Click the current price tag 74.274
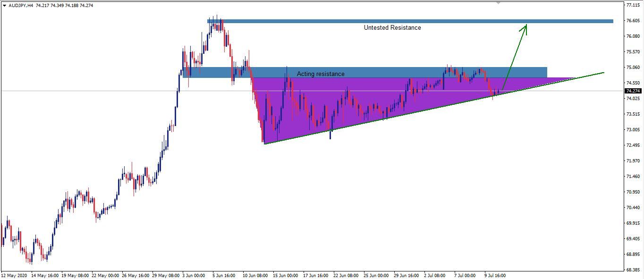This screenshot has height=279, width=644. click(x=633, y=91)
